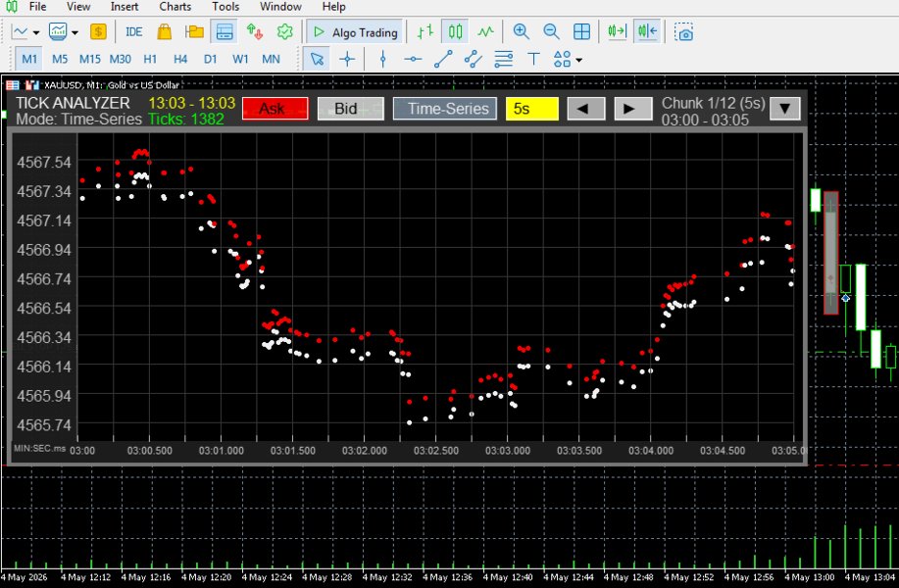Select the H1 timeframe
The width and height of the screenshot is (899, 588).
coord(150,59)
